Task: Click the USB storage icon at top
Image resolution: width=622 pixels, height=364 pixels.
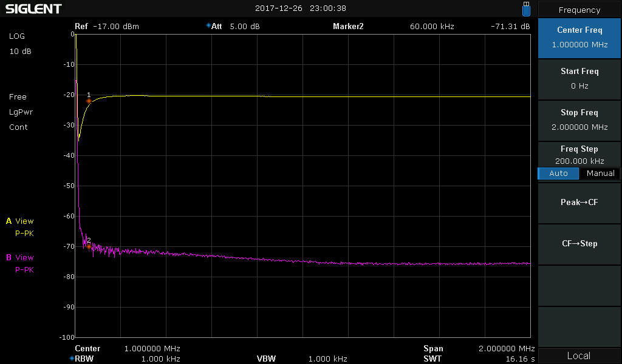Action: 526,9
